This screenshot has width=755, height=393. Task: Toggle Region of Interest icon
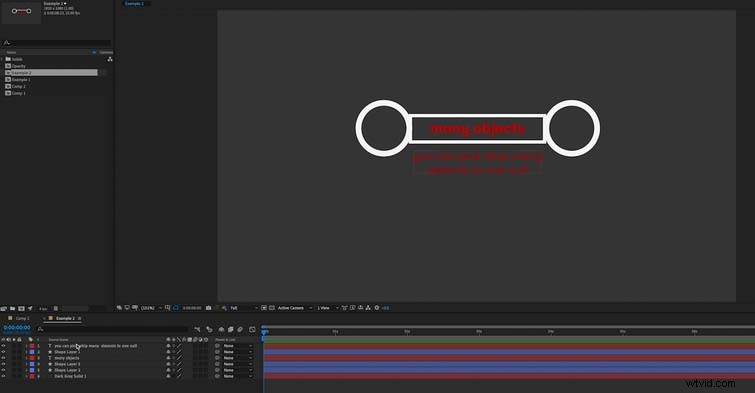[264, 308]
